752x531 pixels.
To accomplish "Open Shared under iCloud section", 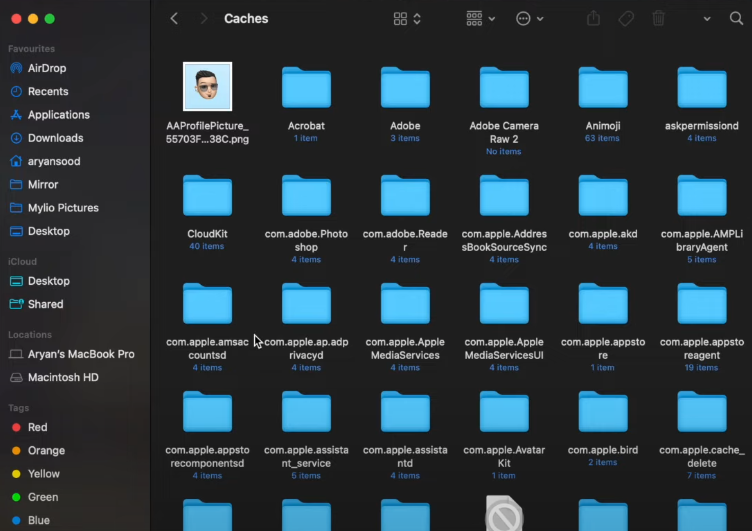I will coord(45,304).
